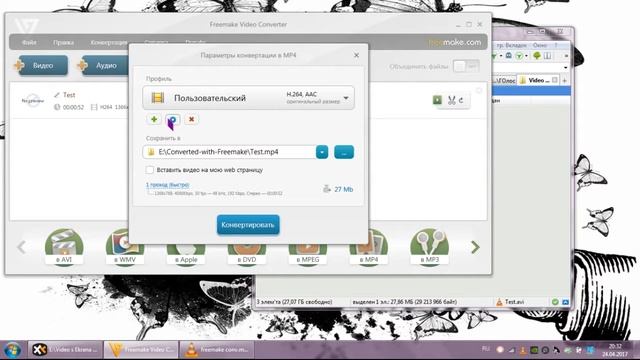This screenshot has height=360, width=640.
Task: Click Test.avi in file manager status bar
Action: 510,302
